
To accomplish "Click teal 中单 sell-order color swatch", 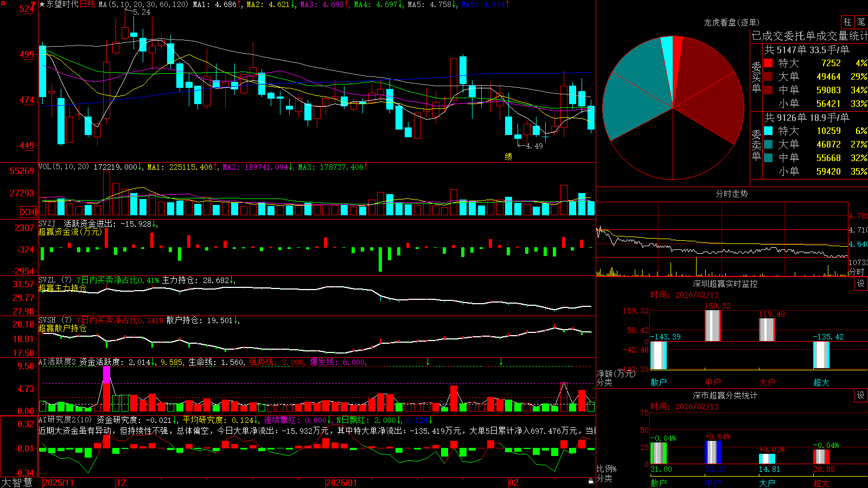I will click(768, 158).
